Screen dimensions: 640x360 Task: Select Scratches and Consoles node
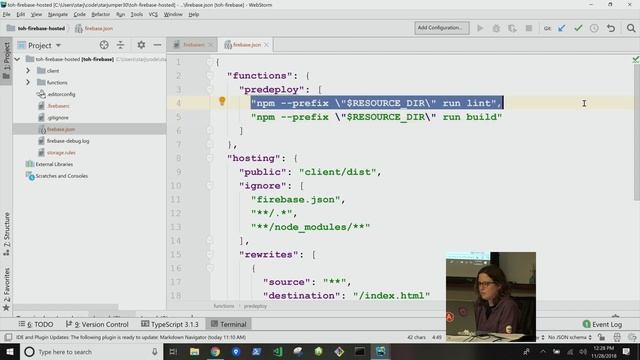tap(61, 176)
